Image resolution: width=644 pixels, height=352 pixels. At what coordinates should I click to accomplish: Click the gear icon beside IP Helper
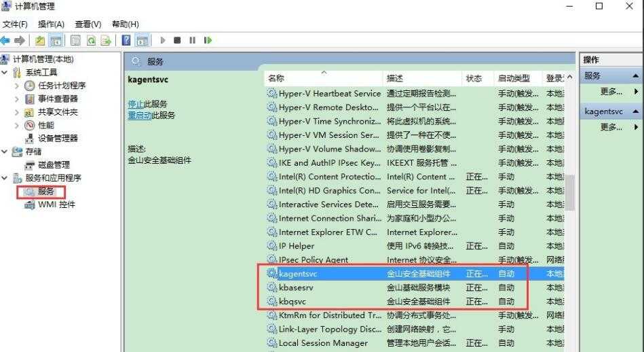point(272,246)
